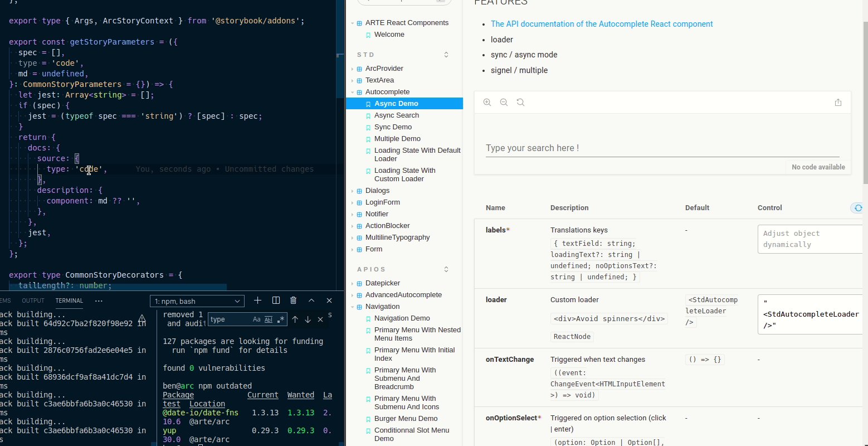The height and width of the screenshot is (446, 868).
Task: Edit the labels control object textarea
Action: pos(810,239)
